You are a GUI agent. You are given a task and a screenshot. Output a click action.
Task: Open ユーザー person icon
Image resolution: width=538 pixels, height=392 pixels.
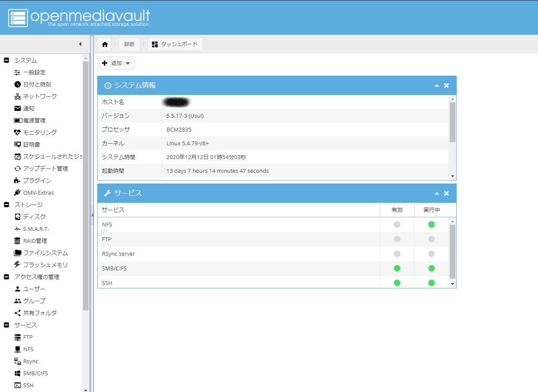click(x=18, y=289)
